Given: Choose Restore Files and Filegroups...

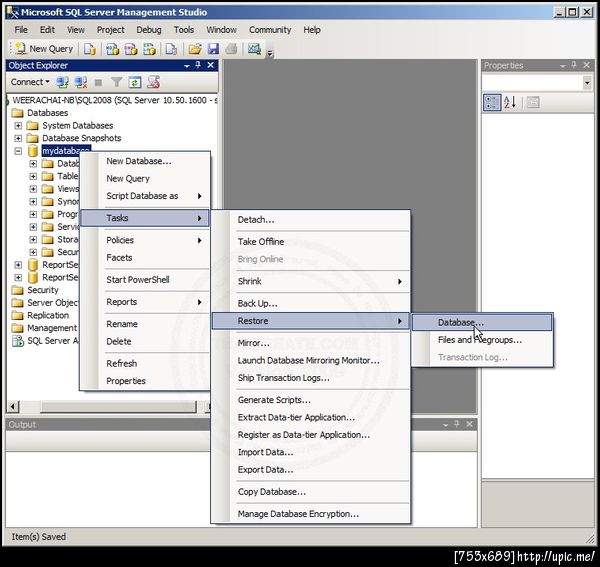Looking at the screenshot, I should (x=482, y=340).
